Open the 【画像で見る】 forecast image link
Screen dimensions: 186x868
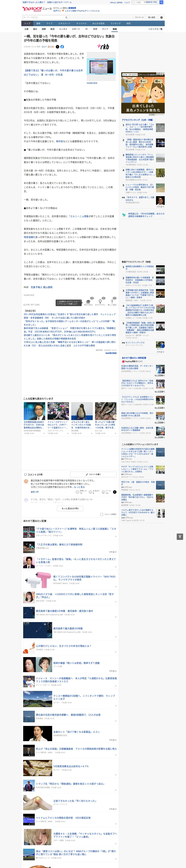pos(53,72)
